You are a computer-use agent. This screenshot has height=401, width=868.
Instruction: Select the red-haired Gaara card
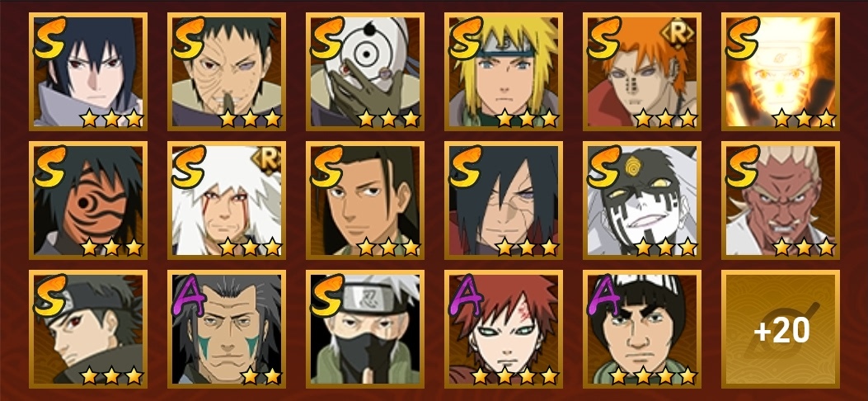503,329
